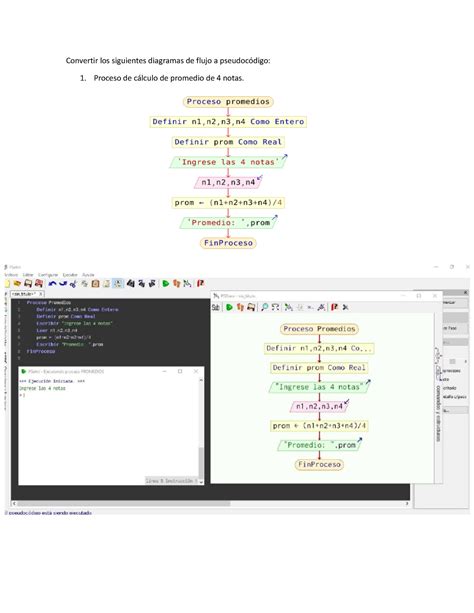Click the diagram style icon in PSDraw toolbar
The image size is (474, 613).
[x=289, y=307]
